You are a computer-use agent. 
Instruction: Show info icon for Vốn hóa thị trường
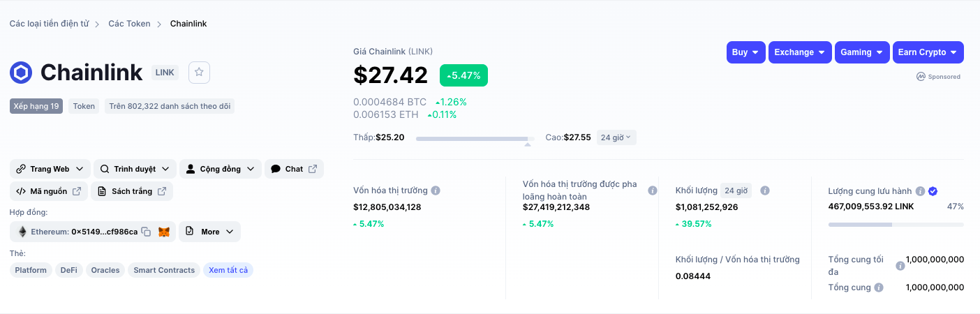pos(436,190)
